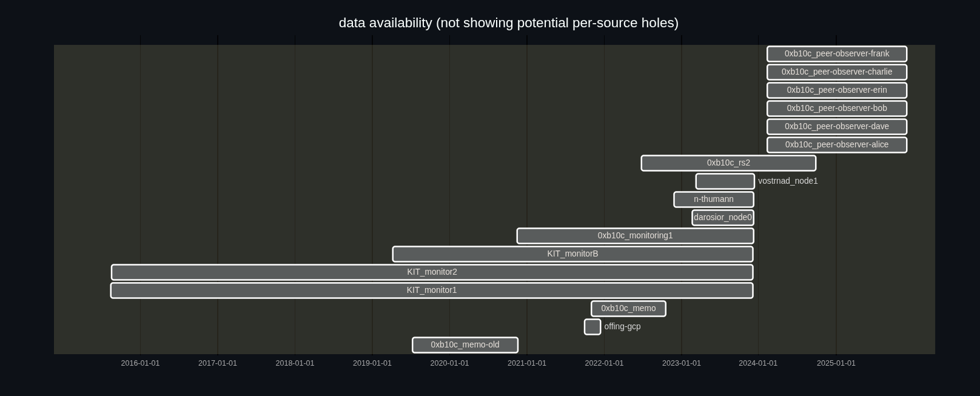Click the n-thumann data bar

(x=713, y=200)
